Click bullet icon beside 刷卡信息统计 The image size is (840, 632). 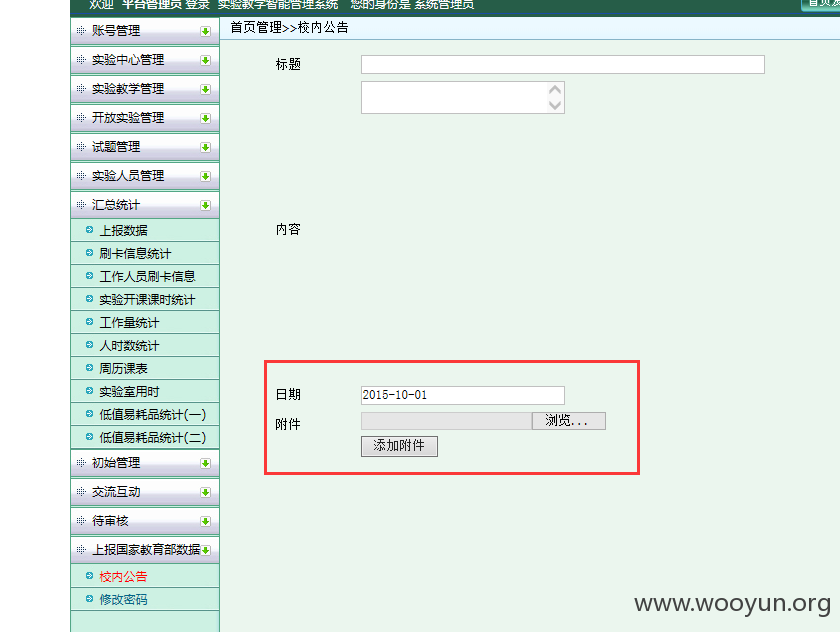(89, 253)
